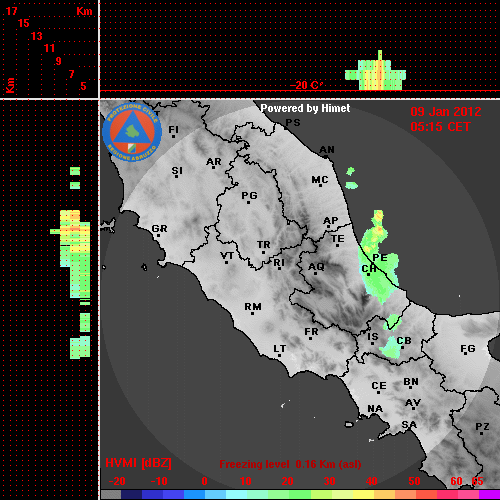500x500 pixels.
Task: Click the '-10' dBZ scale value
Action: [159, 481]
